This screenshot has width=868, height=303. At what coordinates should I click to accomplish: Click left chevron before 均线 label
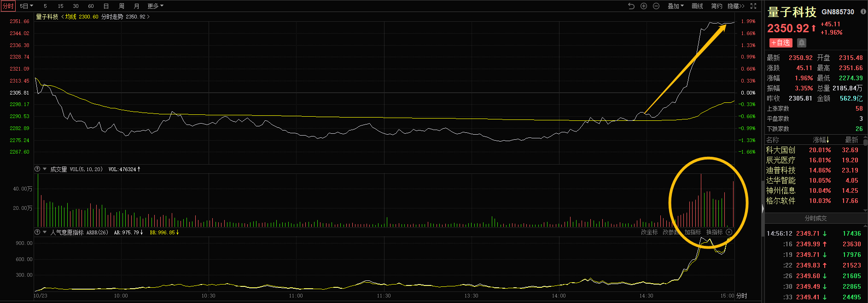(62, 17)
